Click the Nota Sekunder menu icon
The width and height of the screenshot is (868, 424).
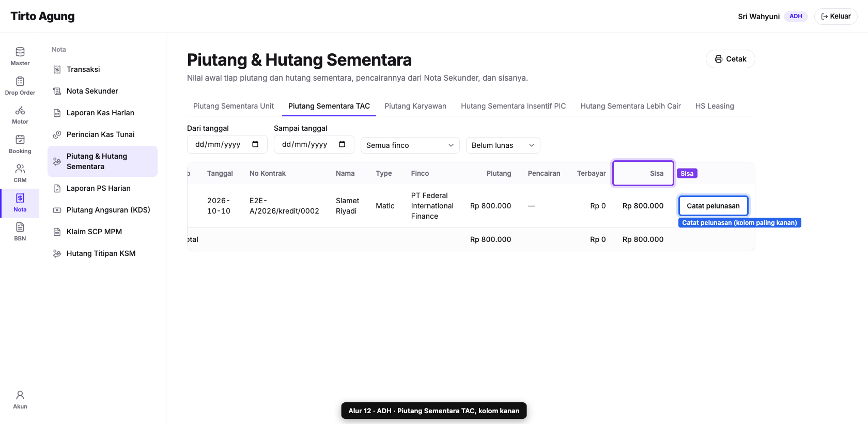[57, 91]
